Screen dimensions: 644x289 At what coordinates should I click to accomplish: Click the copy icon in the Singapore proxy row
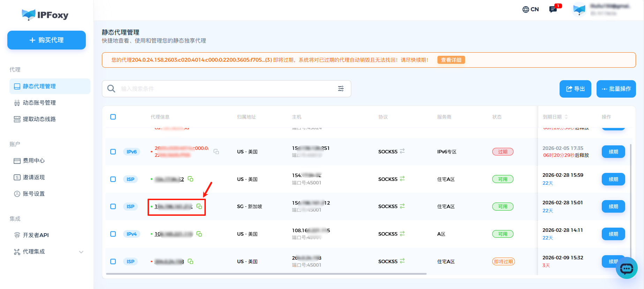[x=199, y=206]
